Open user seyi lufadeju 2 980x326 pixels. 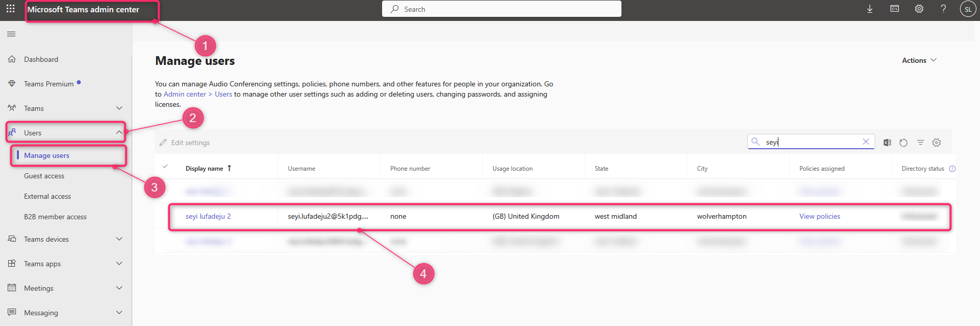[208, 216]
